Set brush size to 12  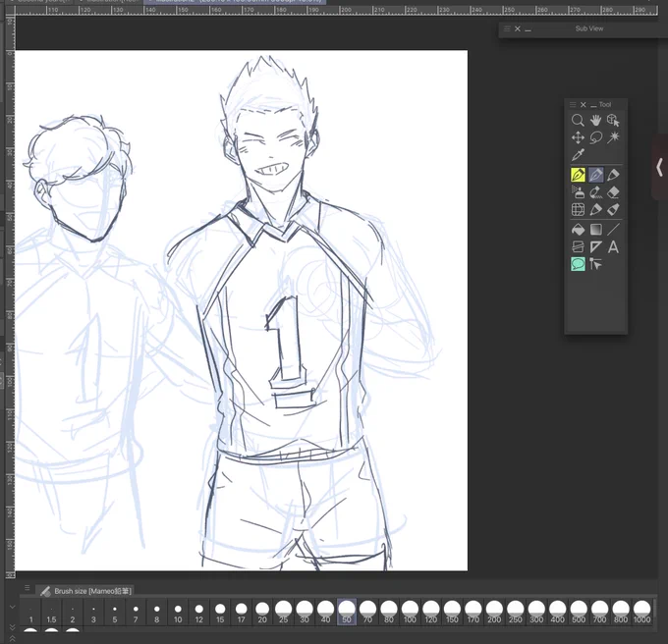click(199, 612)
